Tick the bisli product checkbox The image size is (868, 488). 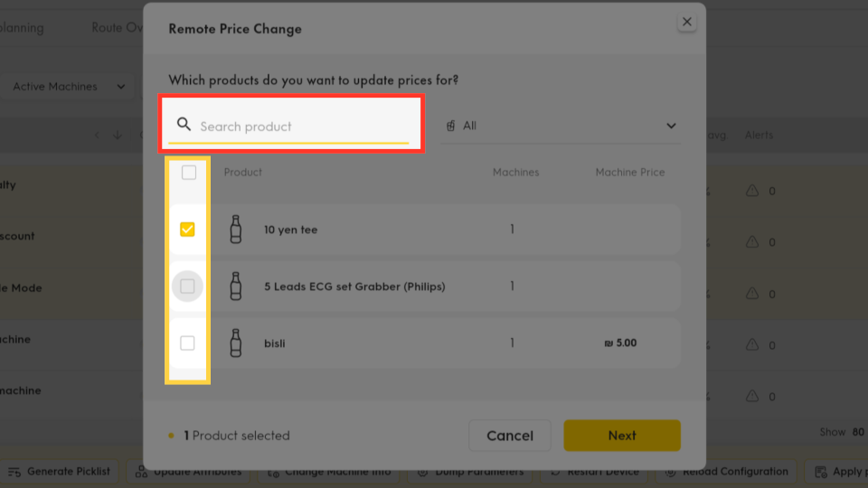pyautogui.click(x=187, y=343)
